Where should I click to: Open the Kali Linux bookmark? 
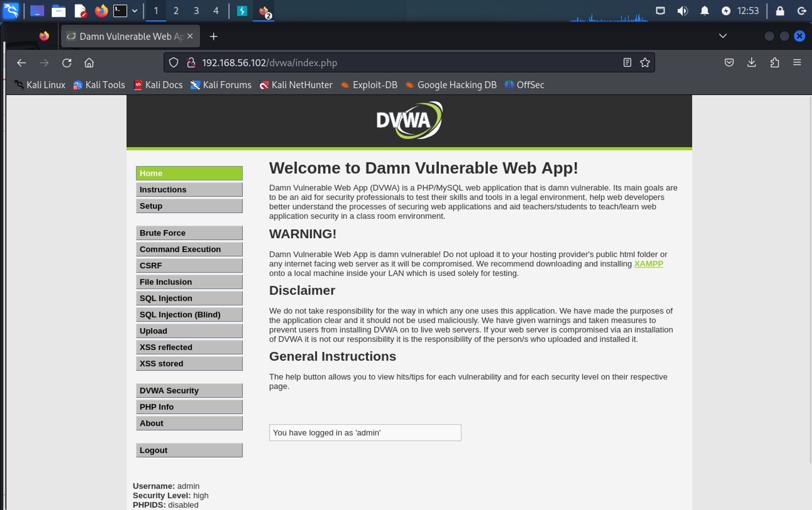coord(40,85)
